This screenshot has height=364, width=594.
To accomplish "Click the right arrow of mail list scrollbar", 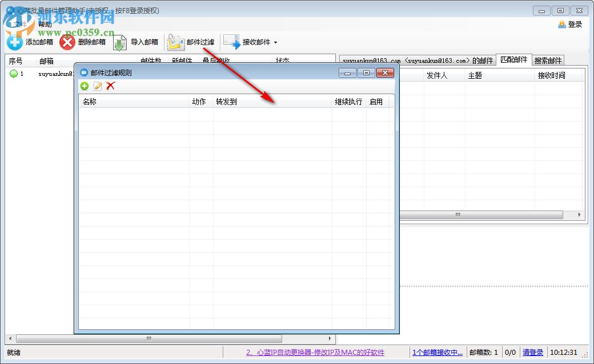I will 579,215.
